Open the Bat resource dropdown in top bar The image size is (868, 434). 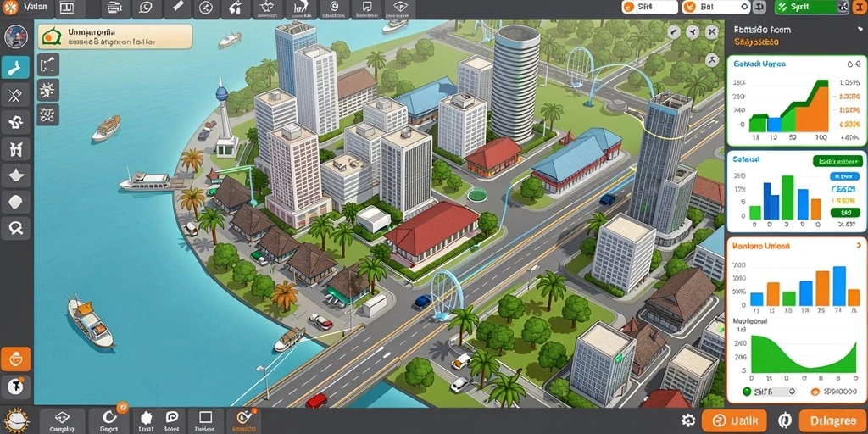click(715, 7)
